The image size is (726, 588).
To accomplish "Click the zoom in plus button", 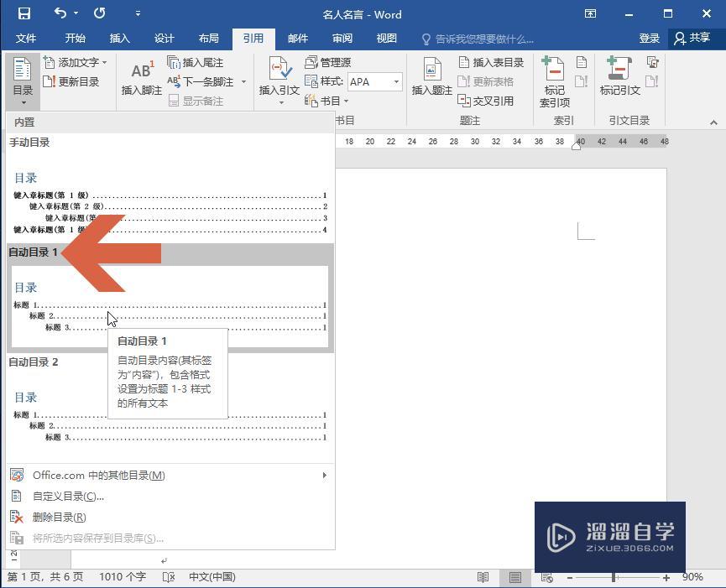I will point(666,577).
